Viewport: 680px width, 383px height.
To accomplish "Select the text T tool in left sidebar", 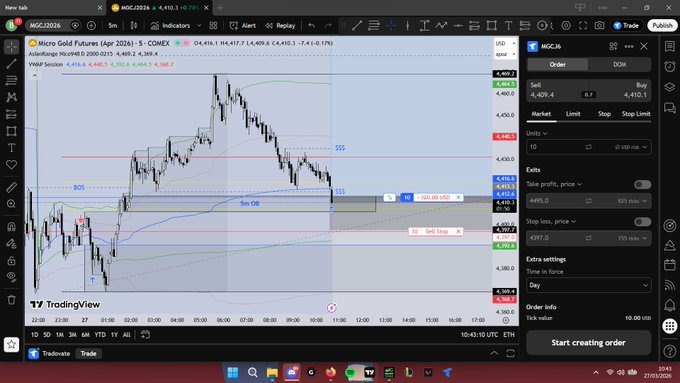I will [x=12, y=148].
